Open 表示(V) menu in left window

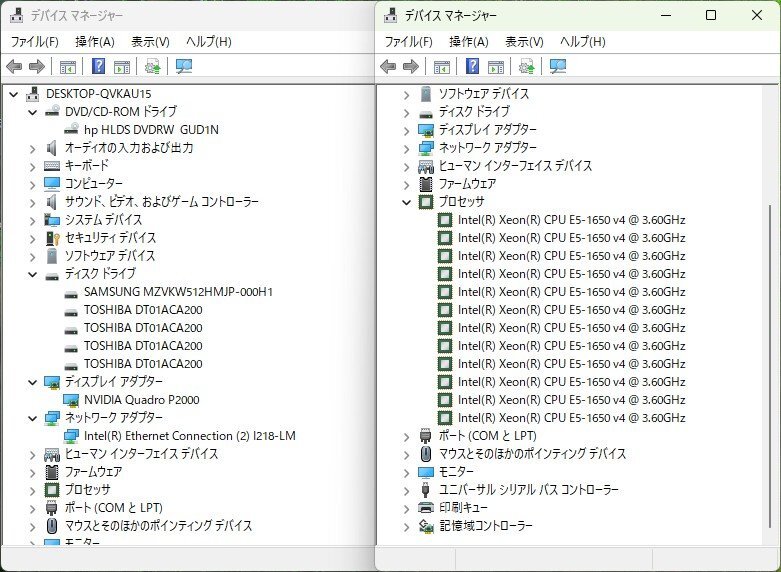point(150,41)
